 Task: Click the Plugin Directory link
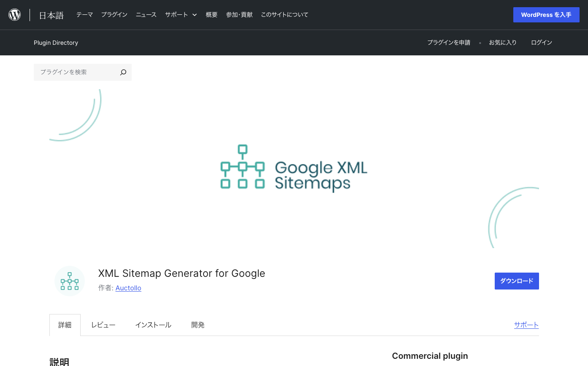pyautogui.click(x=56, y=43)
